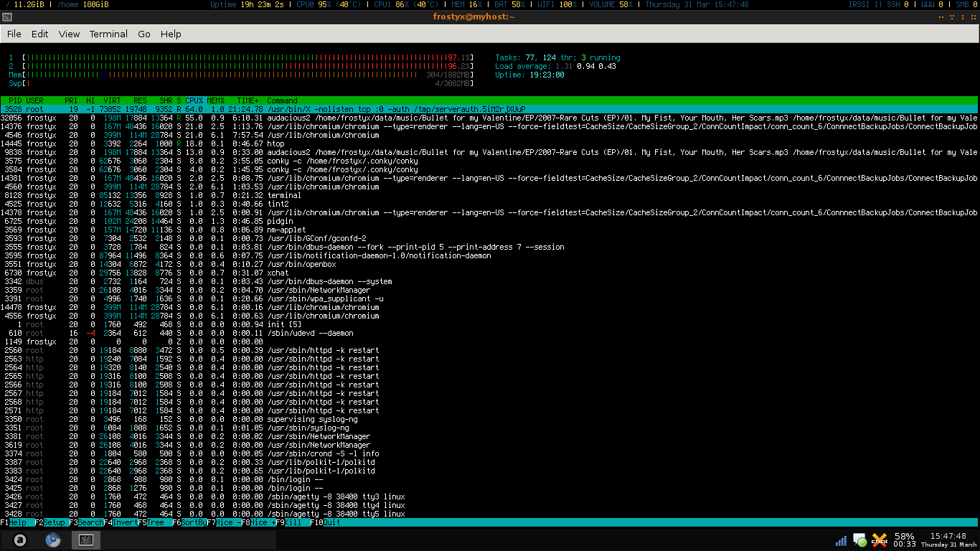The height and width of the screenshot is (551, 980).
Task: Select the /usr/lib/GConf/gconfd-2 process row
Action: click(490, 238)
